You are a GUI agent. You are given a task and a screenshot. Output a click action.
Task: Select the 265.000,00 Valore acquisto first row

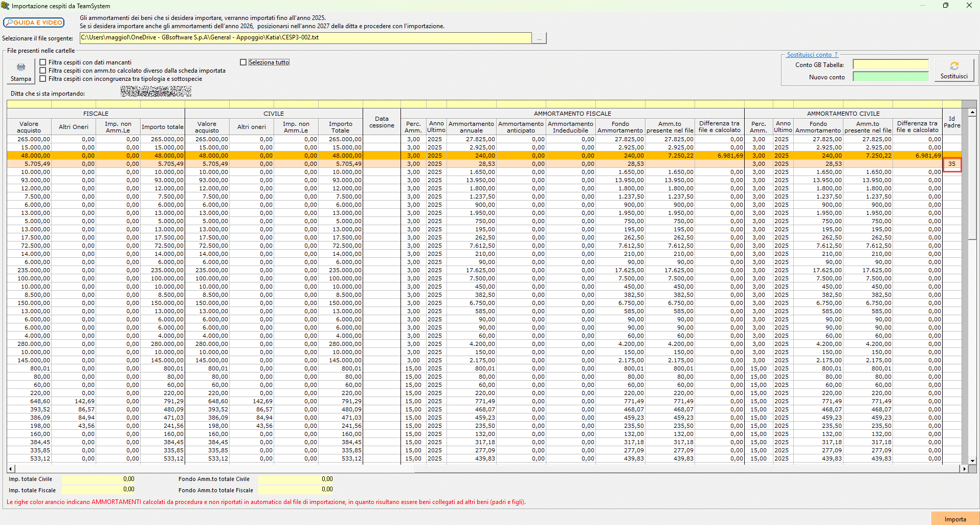29,139
